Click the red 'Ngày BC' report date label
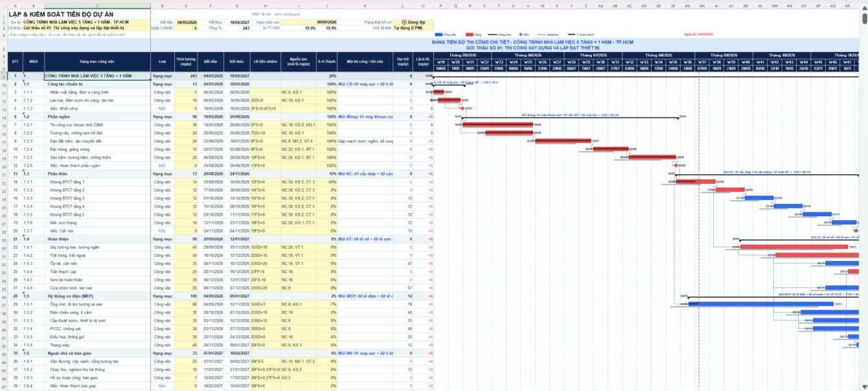The image size is (868, 391). pyautogui.click(x=698, y=34)
